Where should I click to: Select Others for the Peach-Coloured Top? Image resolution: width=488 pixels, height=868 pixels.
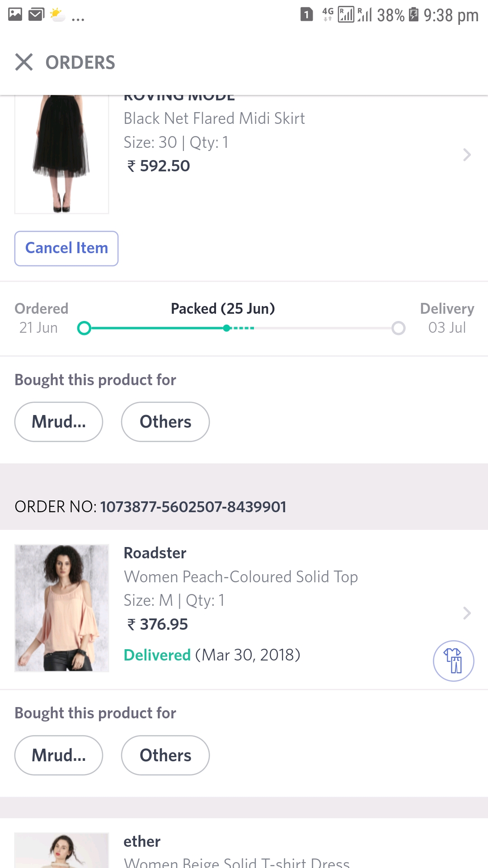tap(165, 755)
